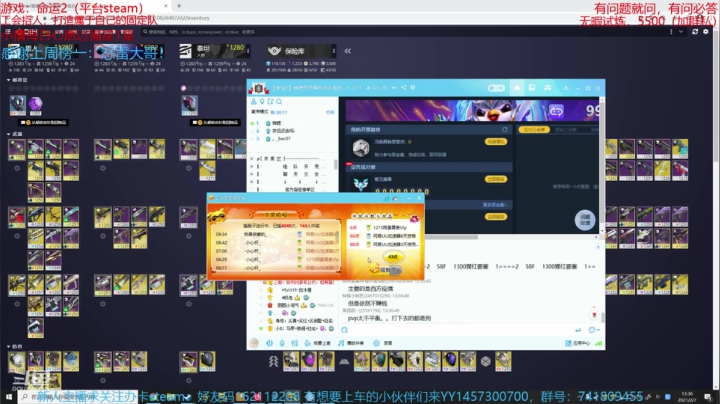Click the music note accompaniment icon
Image resolution: width=720 pixels, height=404 pixels.
tap(341, 343)
